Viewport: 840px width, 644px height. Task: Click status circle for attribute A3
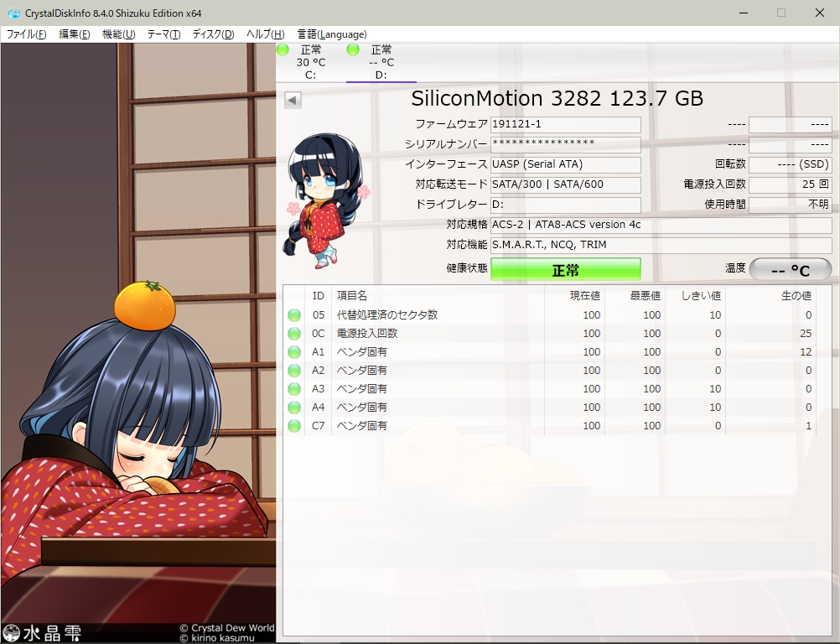pyautogui.click(x=294, y=389)
